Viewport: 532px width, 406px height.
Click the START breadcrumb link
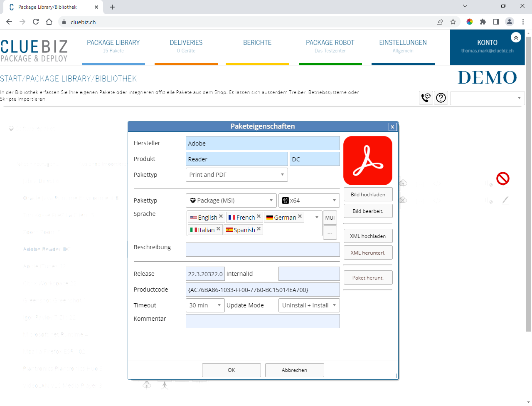pos(11,79)
